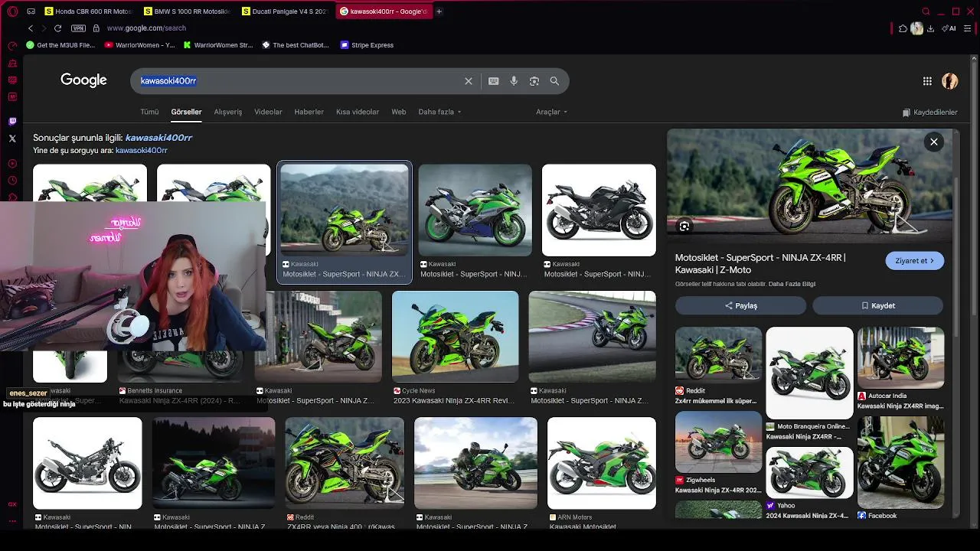The image size is (980, 551).
Task: Select the Alışveriş search tab
Action: pyautogui.click(x=227, y=112)
